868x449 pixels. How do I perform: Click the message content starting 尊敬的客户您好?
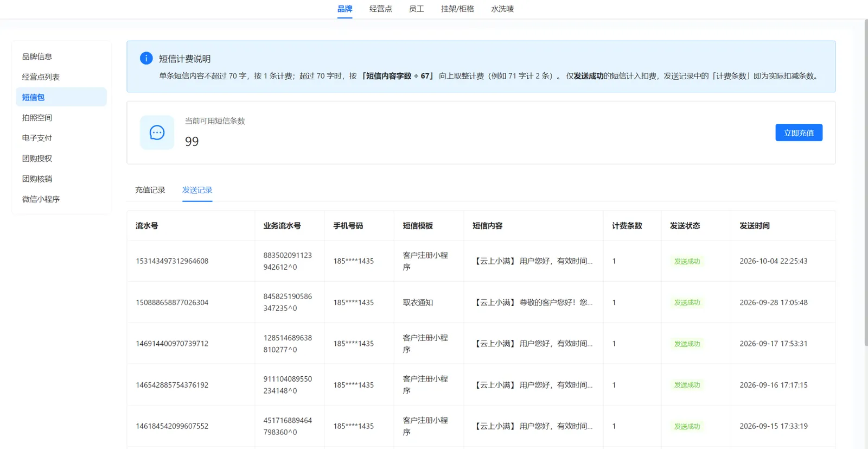[x=533, y=302]
